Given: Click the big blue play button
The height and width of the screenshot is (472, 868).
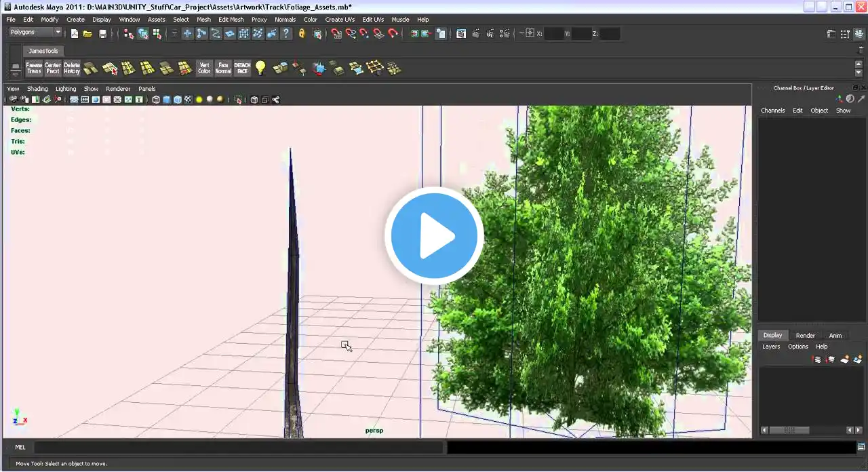Looking at the screenshot, I should [434, 236].
